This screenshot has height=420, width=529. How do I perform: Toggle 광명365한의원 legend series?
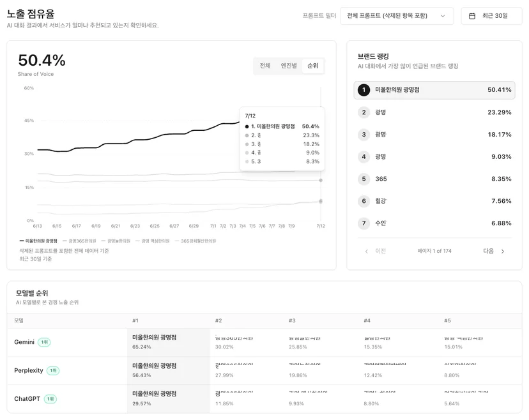(79, 241)
